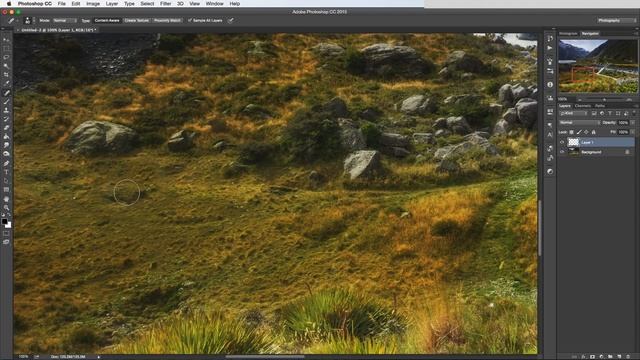Select the Lasso tool
640x360 pixels.
tap(6, 57)
